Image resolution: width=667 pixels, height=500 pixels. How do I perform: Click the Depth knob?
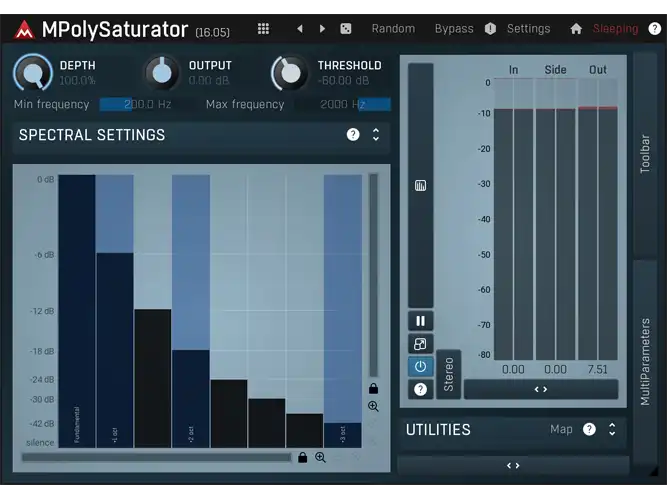33,73
